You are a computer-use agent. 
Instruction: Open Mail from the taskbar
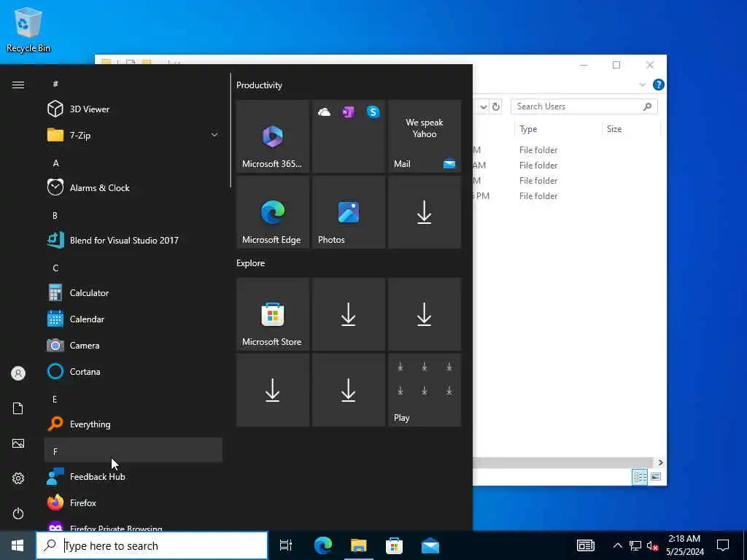430,545
